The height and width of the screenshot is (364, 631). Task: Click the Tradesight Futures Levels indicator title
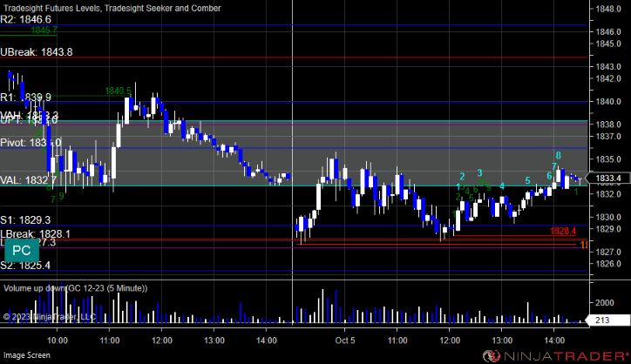pyautogui.click(x=112, y=8)
